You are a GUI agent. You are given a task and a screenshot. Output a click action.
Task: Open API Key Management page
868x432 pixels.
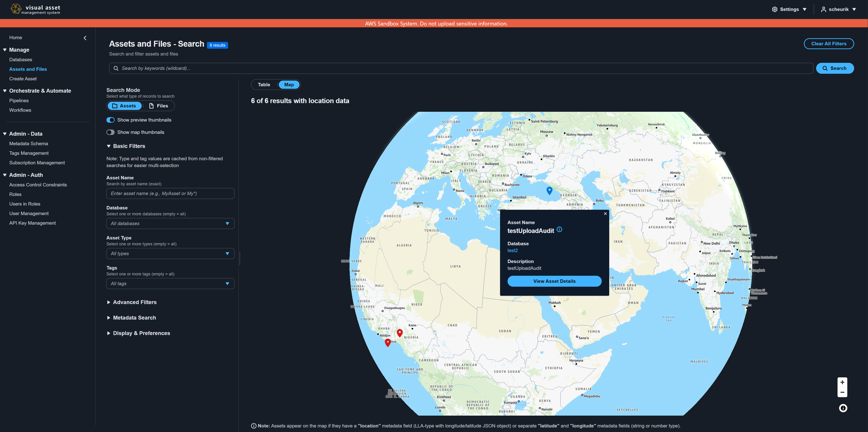[33, 223]
